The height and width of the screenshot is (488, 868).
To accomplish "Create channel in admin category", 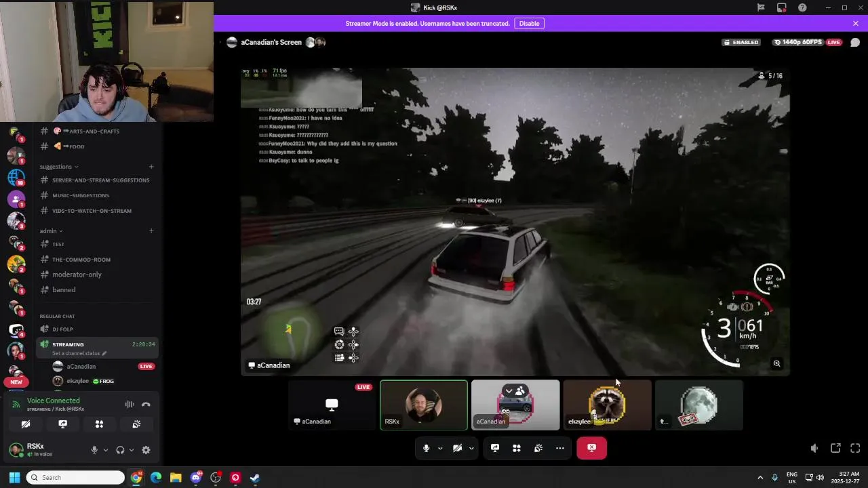I will click(x=151, y=231).
